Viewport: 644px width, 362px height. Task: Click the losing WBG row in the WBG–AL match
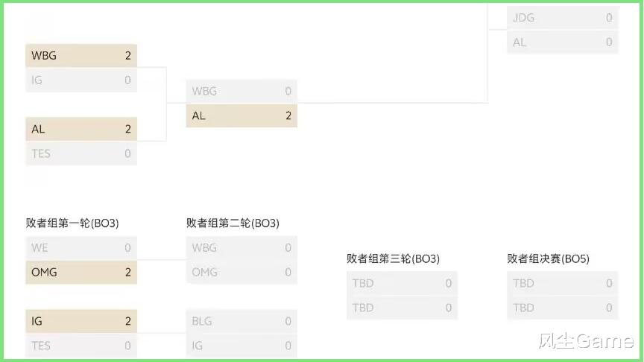(x=241, y=91)
